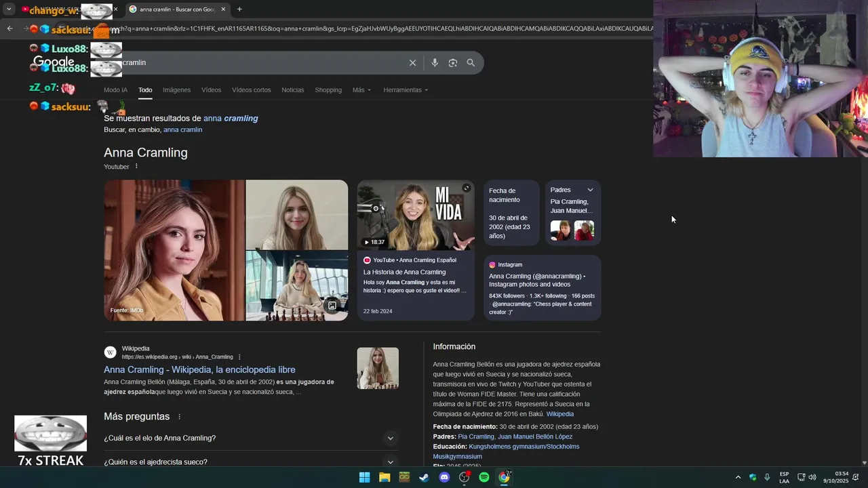The image size is (868, 488).
Task: Click the 'Anna Cramling' knowledge panel heading
Action: [146, 152]
